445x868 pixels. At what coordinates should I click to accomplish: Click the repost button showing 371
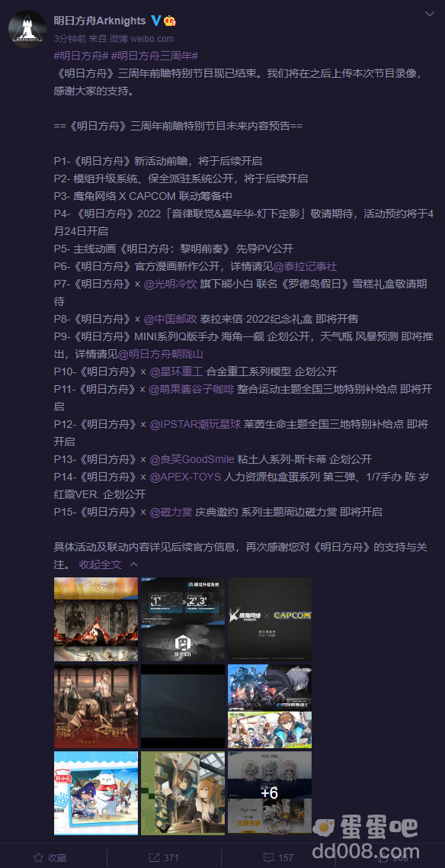pyautogui.click(x=164, y=857)
